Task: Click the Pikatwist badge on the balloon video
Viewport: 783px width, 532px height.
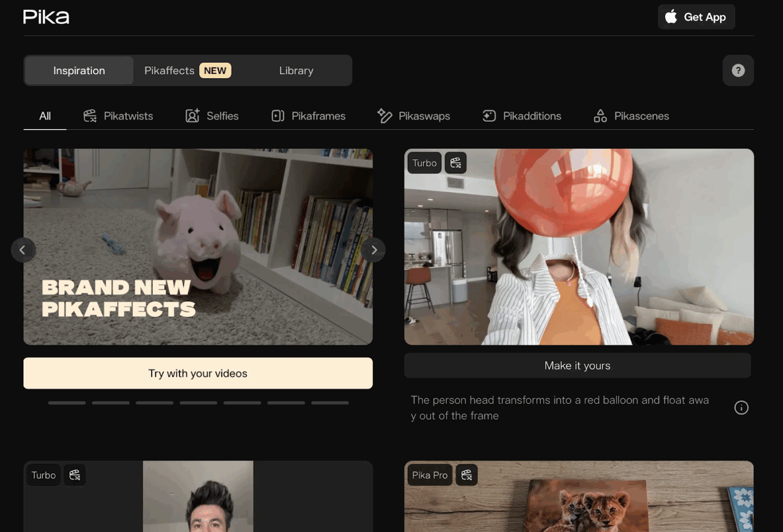Action: click(456, 163)
